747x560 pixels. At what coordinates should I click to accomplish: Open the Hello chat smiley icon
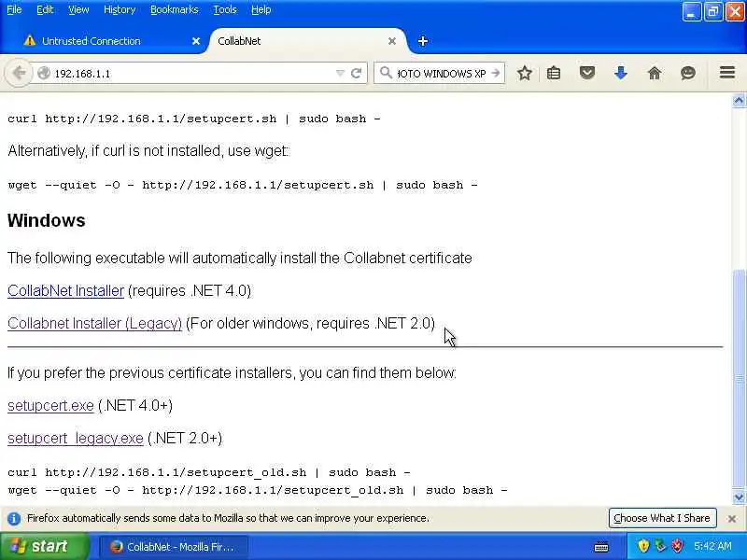688,73
